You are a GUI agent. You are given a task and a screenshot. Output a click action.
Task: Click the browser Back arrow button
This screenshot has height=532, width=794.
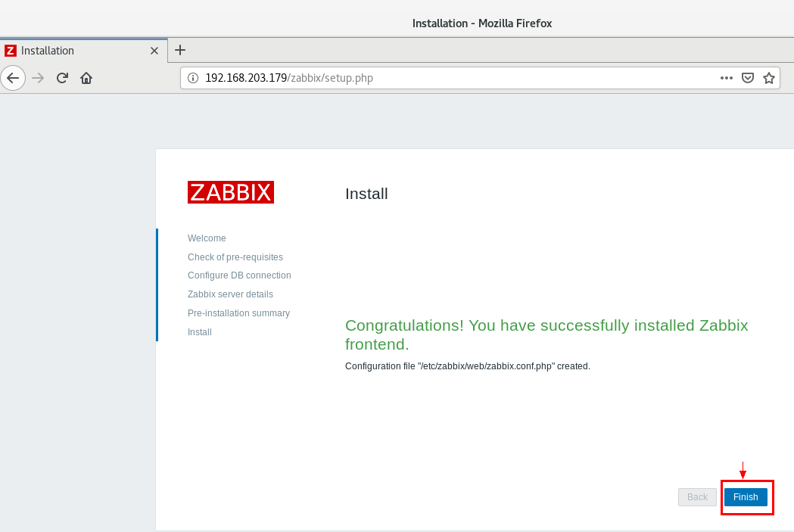click(13, 78)
